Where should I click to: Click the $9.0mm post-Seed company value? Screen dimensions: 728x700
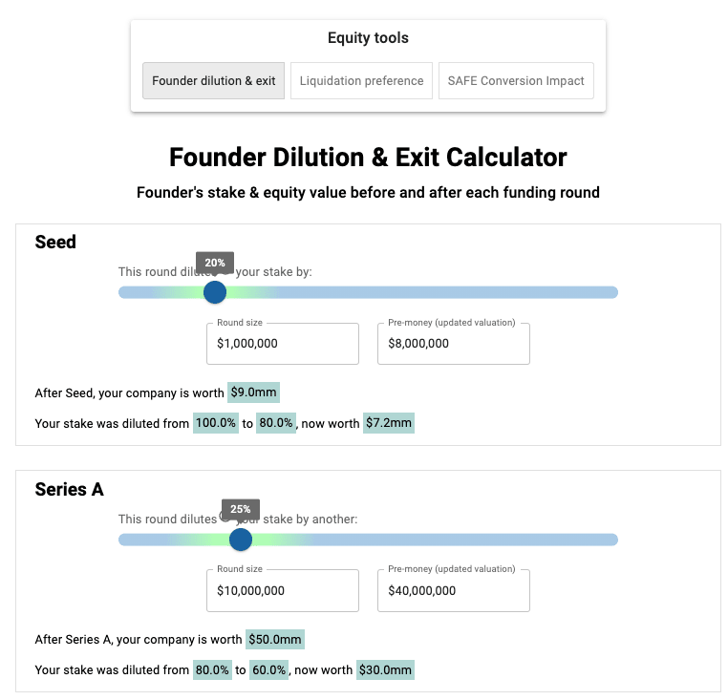pyautogui.click(x=253, y=392)
